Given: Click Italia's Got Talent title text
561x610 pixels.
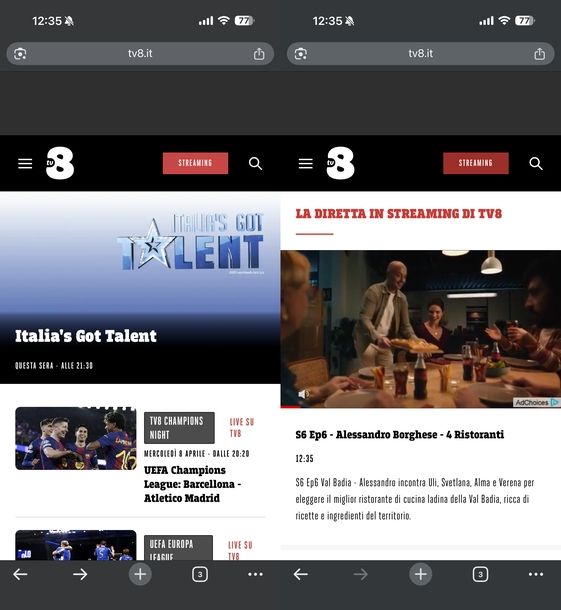Looking at the screenshot, I should coord(86,336).
